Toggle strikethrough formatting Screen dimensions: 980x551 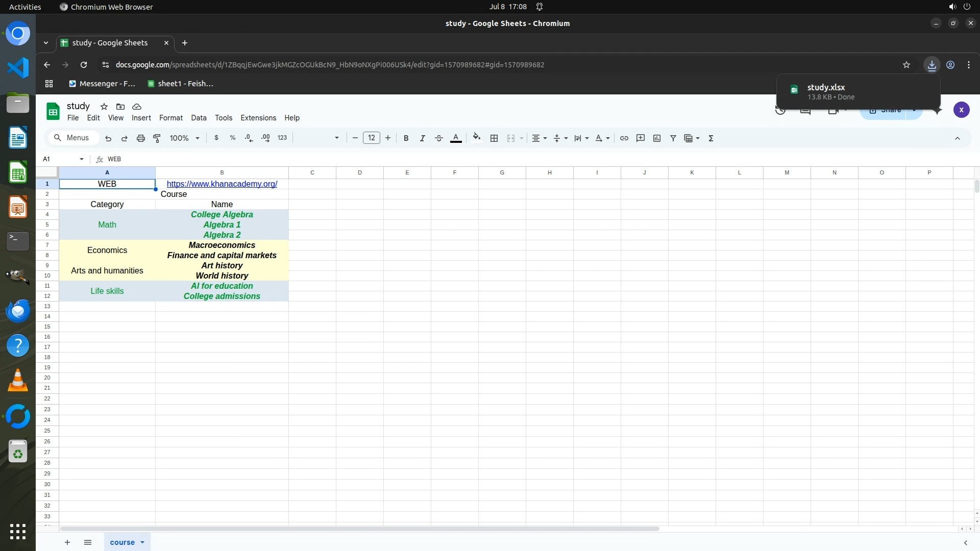[439, 138]
